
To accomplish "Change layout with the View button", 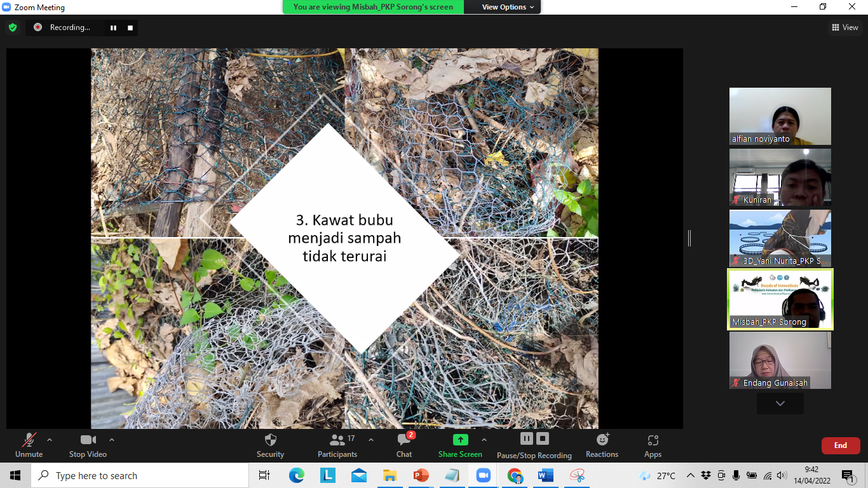I will (844, 27).
